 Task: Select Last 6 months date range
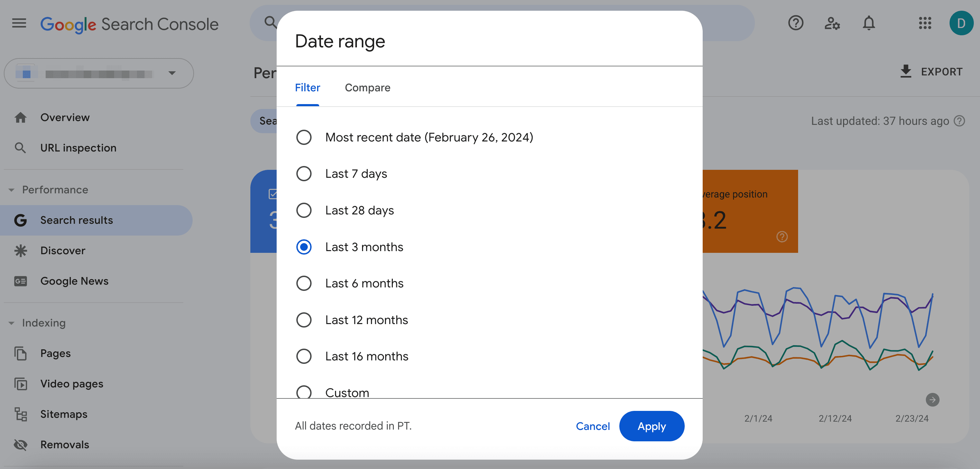pos(304,283)
